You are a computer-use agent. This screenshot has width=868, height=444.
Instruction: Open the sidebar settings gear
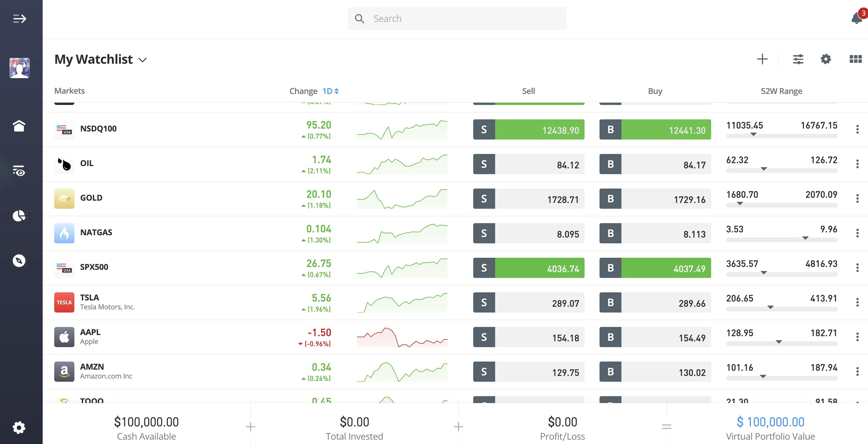click(19, 428)
